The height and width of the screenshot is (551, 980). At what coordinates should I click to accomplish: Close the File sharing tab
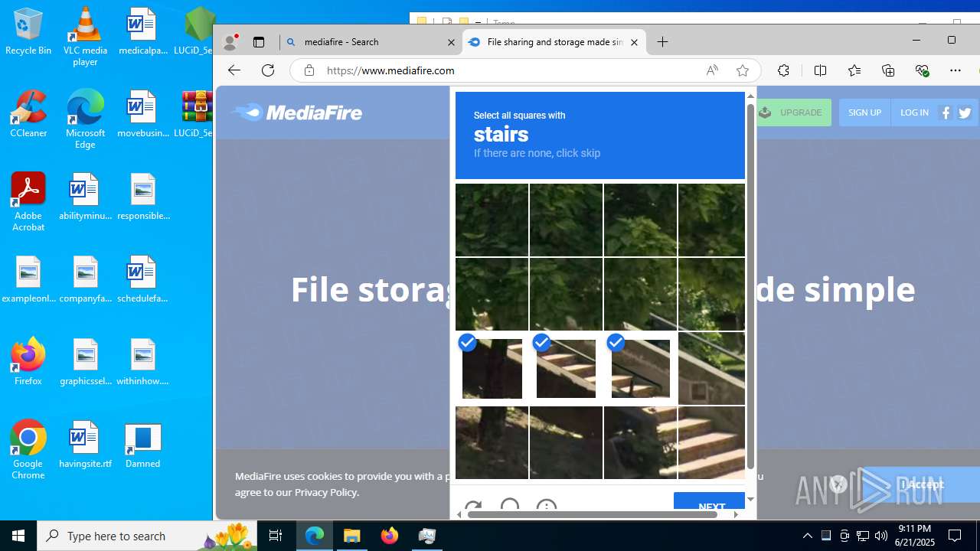point(634,42)
